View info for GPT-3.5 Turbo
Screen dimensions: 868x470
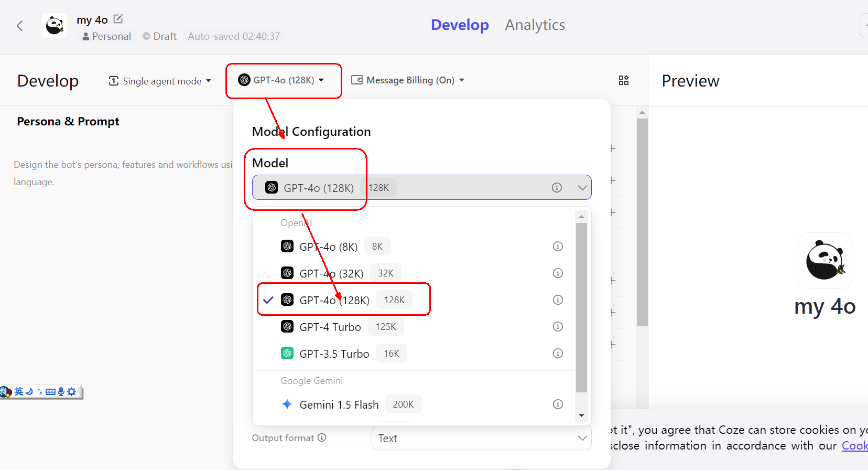tap(558, 354)
